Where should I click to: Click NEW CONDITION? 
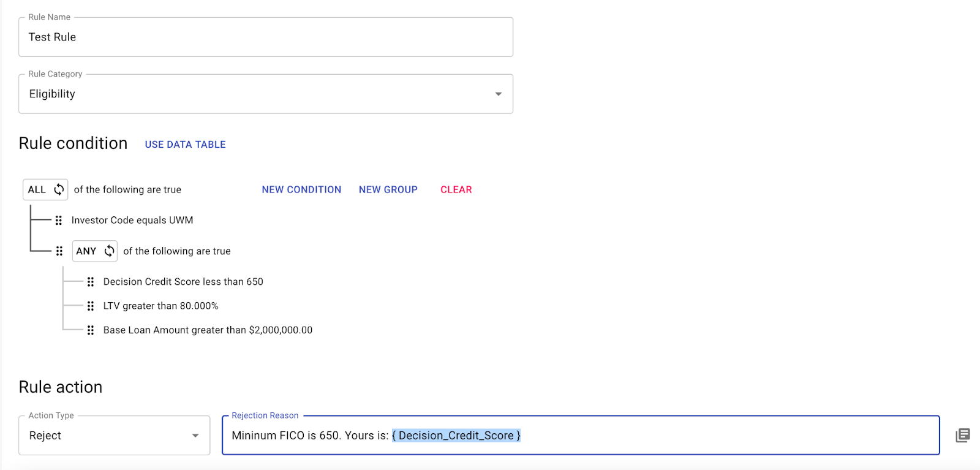[301, 190]
